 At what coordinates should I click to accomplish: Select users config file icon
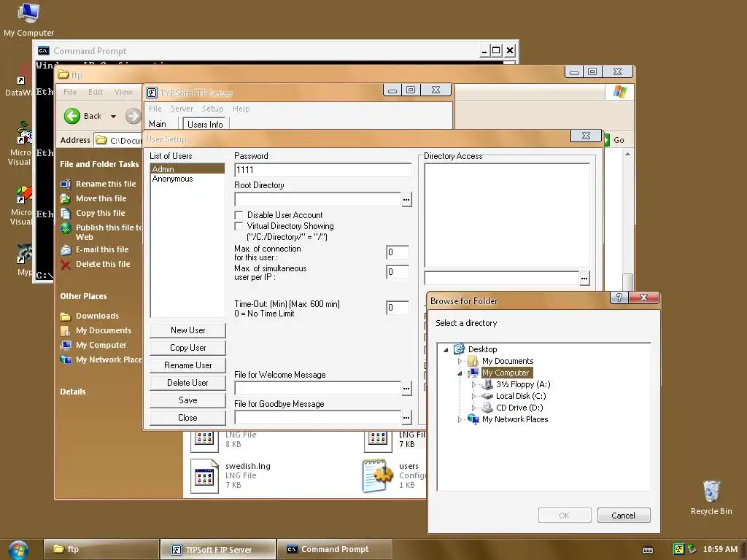point(377,475)
